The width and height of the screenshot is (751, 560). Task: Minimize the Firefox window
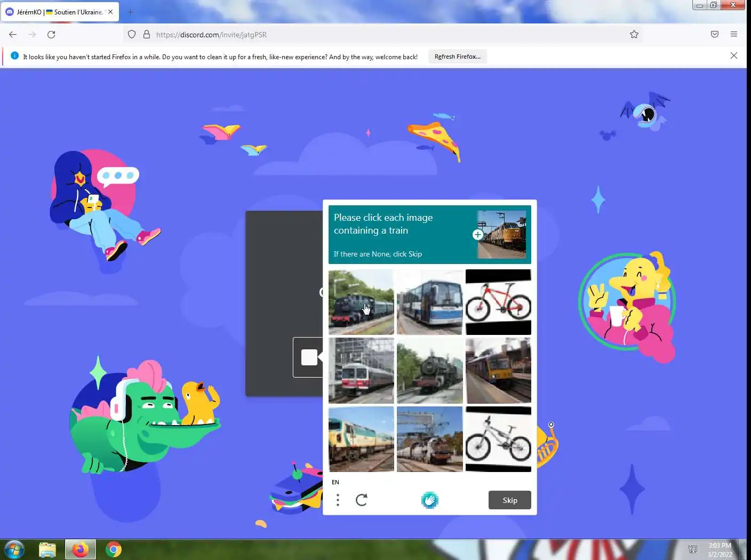(x=700, y=5)
